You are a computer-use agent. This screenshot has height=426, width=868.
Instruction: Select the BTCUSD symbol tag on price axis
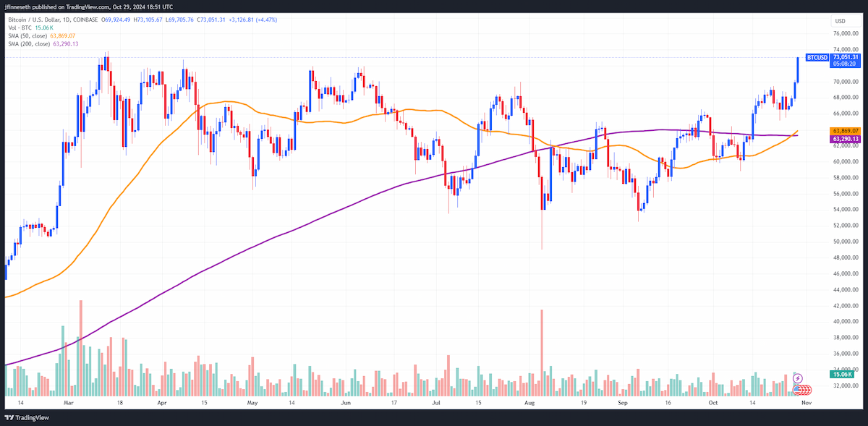[817, 57]
